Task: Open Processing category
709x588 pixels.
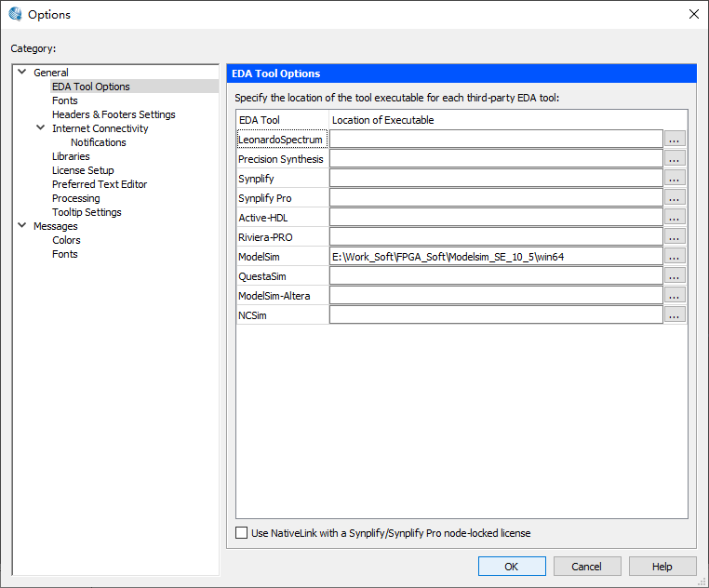Action: pos(76,198)
